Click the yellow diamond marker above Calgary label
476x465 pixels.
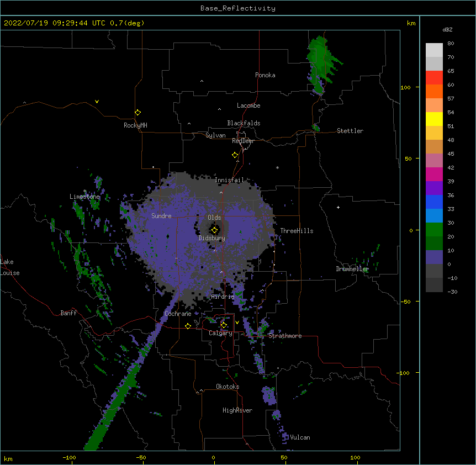[224, 325]
